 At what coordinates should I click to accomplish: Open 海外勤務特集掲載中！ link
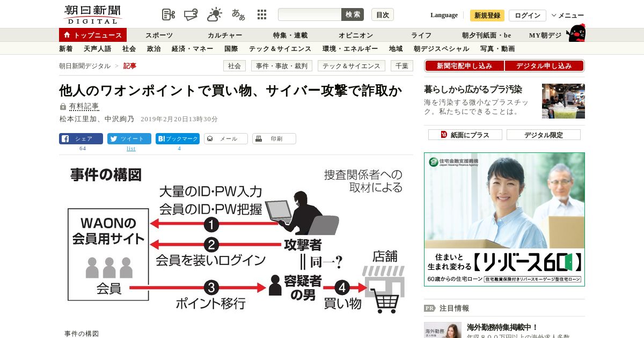(x=502, y=327)
